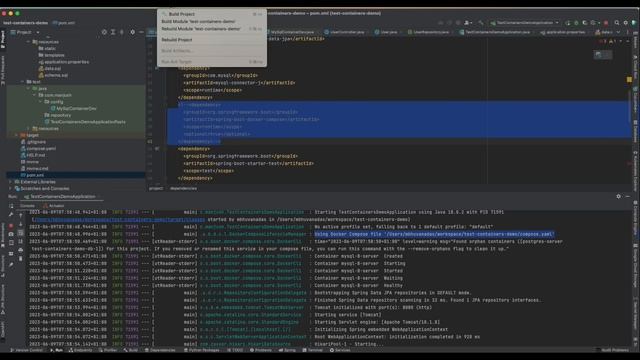Collapse the main resources folder in tree

(x=29, y=42)
